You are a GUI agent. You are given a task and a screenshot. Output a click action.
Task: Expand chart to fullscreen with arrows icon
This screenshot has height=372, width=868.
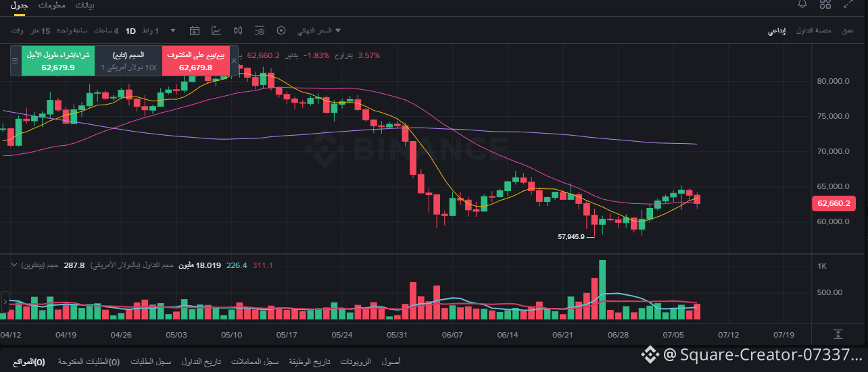pyautogui.click(x=848, y=4)
